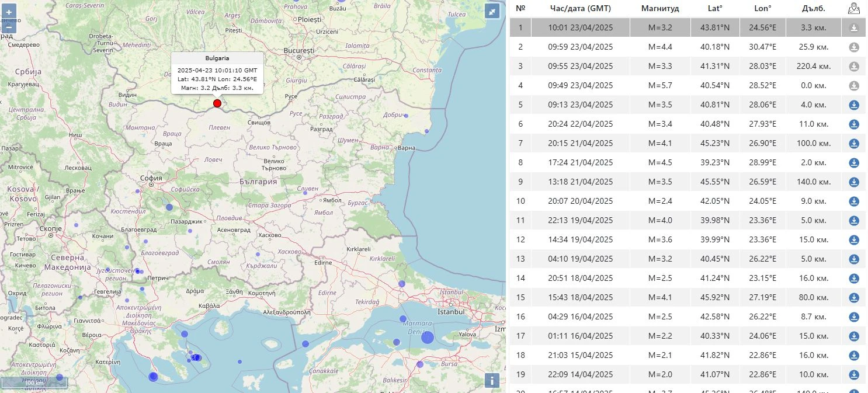Download data for row 6 at 20:24 22/04/2025
Screen dimensions: 868x393
(854, 124)
